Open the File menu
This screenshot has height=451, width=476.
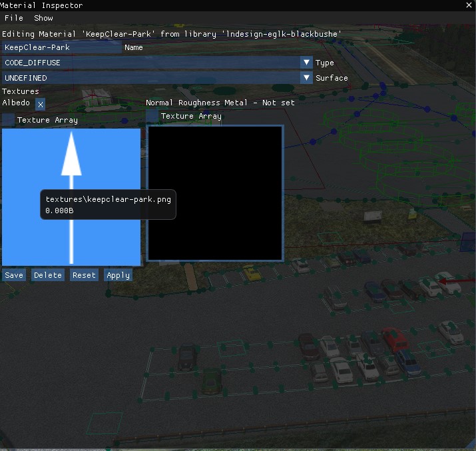point(13,18)
